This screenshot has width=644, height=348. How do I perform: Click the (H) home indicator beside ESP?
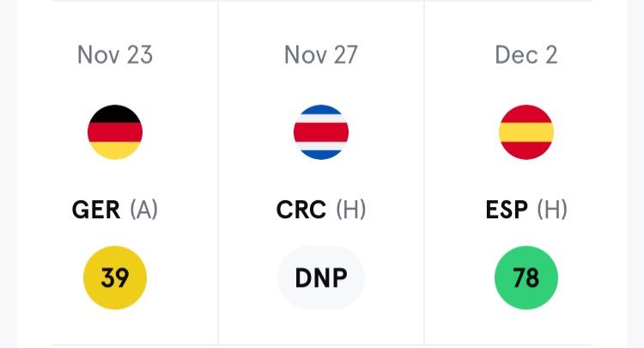(x=553, y=210)
